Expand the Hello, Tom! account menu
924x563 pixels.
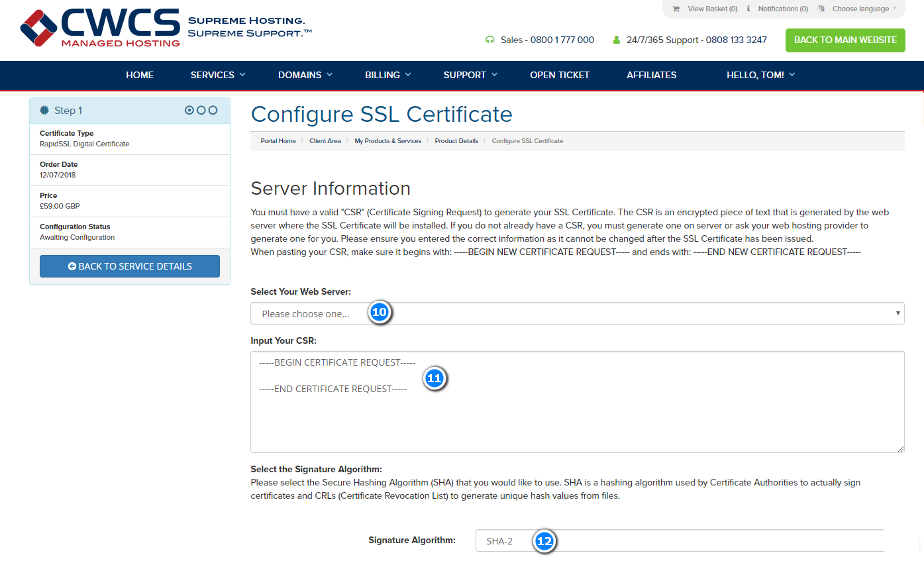pyautogui.click(x=761, y=75)
